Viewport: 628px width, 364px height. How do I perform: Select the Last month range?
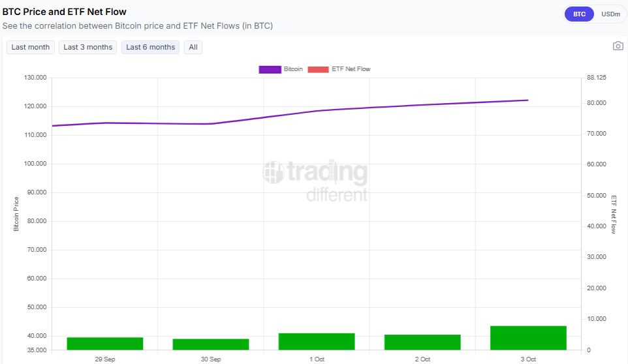tap(31, 47)
